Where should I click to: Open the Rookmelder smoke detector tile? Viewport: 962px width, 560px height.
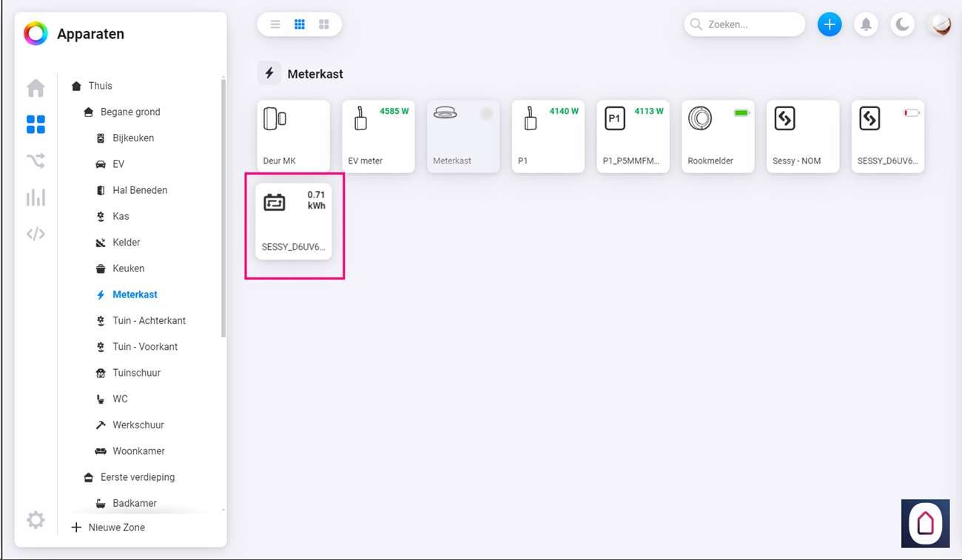pyautogui.click(x=718, y=137)
